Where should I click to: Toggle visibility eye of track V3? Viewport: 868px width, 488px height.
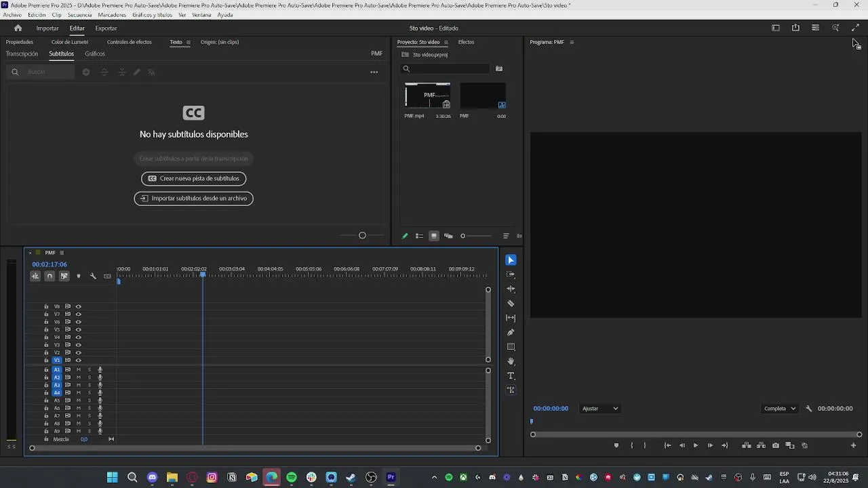78,345
